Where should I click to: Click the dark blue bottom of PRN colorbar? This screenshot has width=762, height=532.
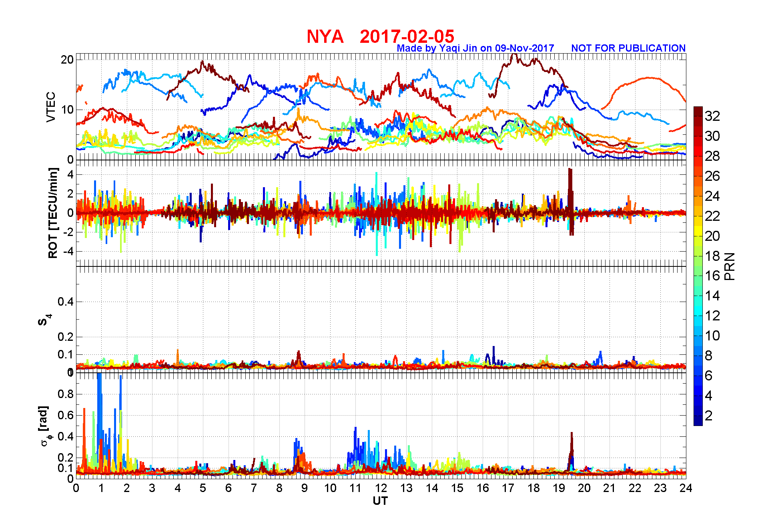698,422
